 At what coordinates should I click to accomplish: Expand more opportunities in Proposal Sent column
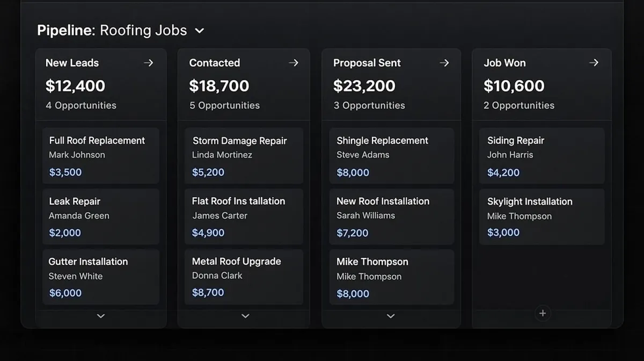point(391,316)
